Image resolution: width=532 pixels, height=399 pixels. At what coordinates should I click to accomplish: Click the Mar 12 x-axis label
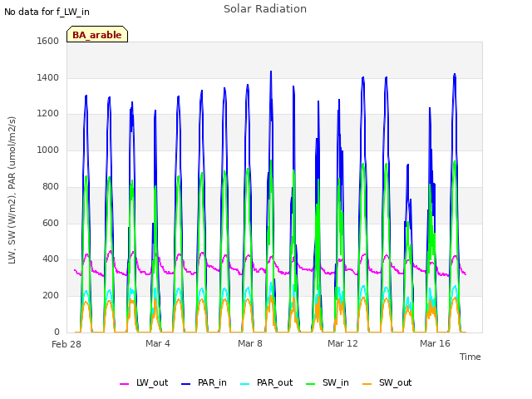tap(342, 343)
